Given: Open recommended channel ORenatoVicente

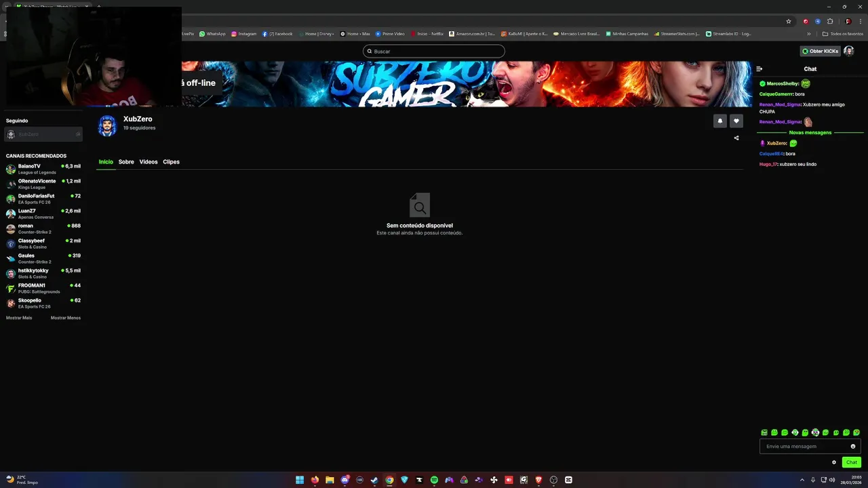Looking at the screenshot, I should point(43,184).
